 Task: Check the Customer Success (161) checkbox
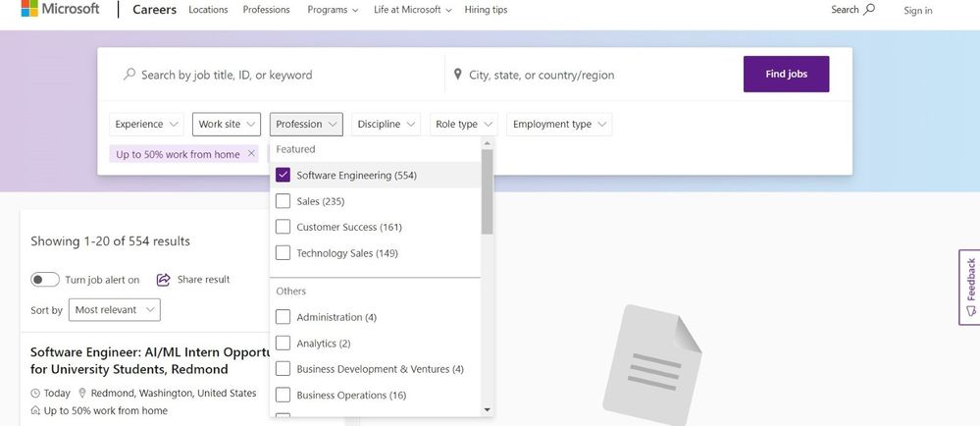[284, 227]
